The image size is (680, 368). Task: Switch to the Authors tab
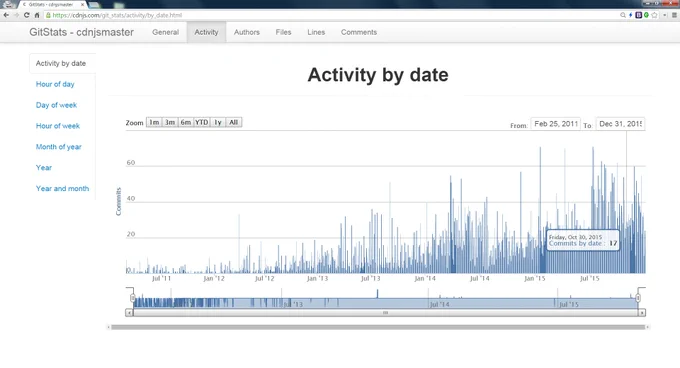click(247, 32)
